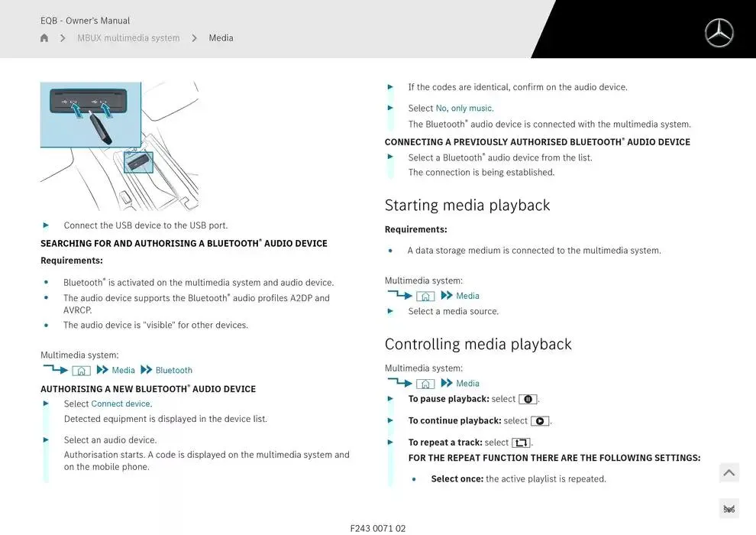Click Media link under Controlling media playback

(x=467, y=384)
